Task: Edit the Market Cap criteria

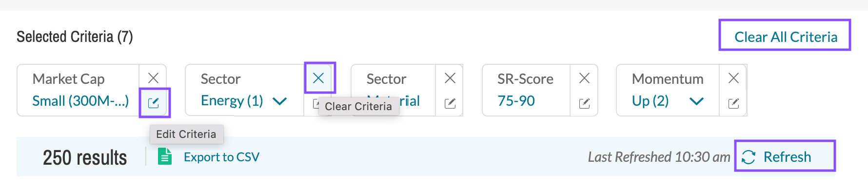Action: click(154, 103)
